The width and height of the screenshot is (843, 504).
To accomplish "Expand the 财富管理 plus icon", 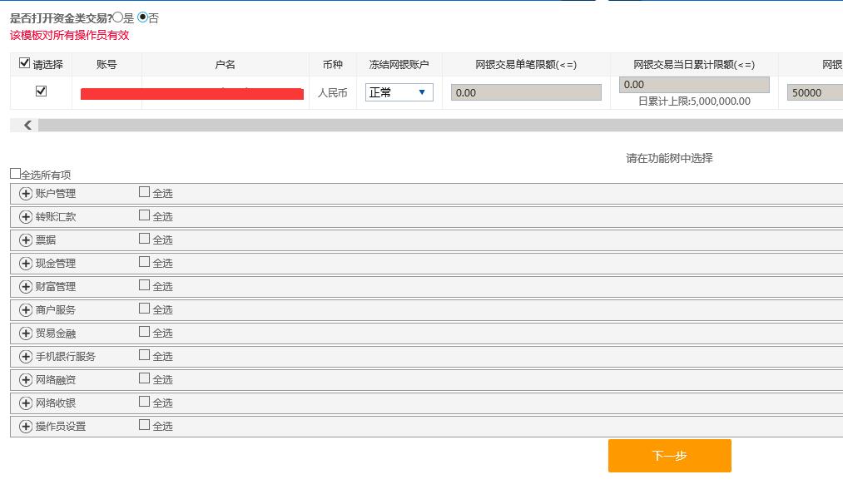I will 26,287.
